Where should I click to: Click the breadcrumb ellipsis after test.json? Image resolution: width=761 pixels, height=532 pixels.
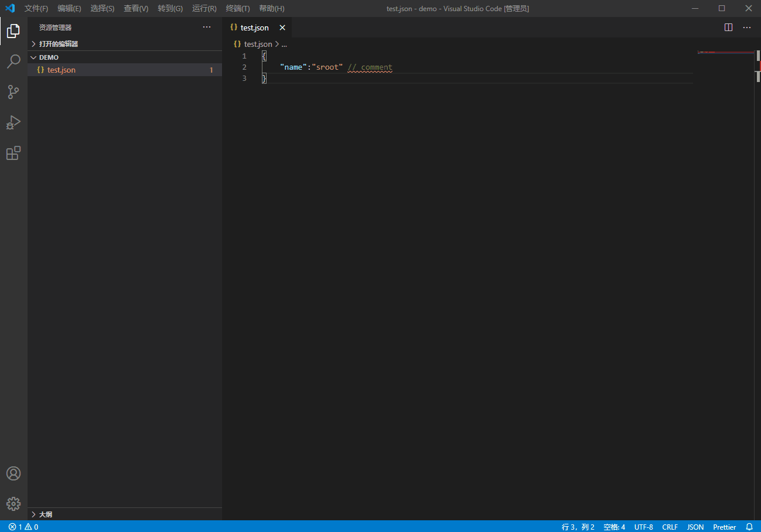284,44
